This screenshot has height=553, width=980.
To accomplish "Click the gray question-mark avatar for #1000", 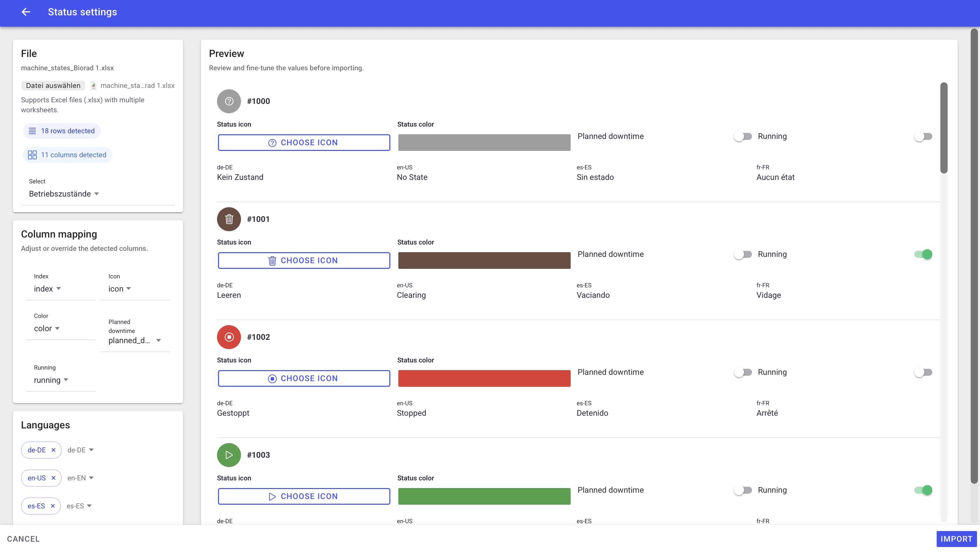I will point(229,101).
